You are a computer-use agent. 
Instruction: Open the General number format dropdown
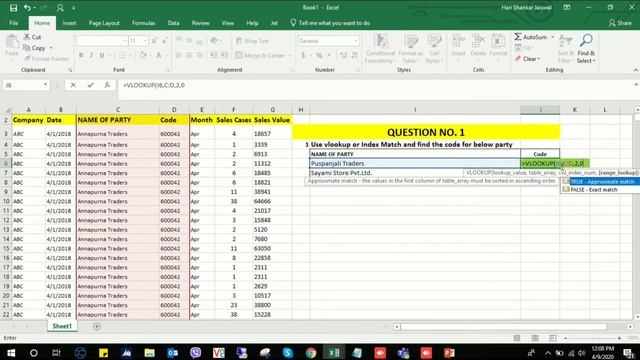point(356,41)
